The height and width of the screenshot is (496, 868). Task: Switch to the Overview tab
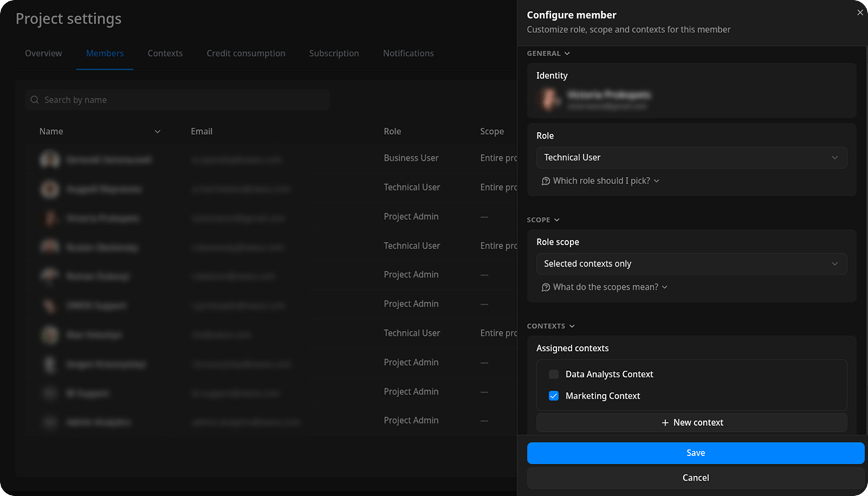[43, 54]
